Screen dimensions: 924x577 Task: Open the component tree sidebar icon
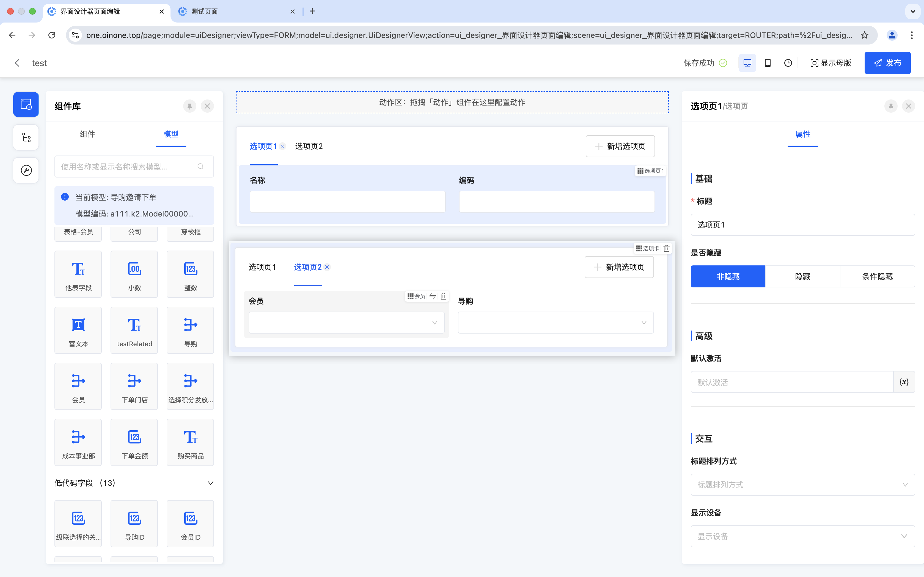[x=26, y=137]
